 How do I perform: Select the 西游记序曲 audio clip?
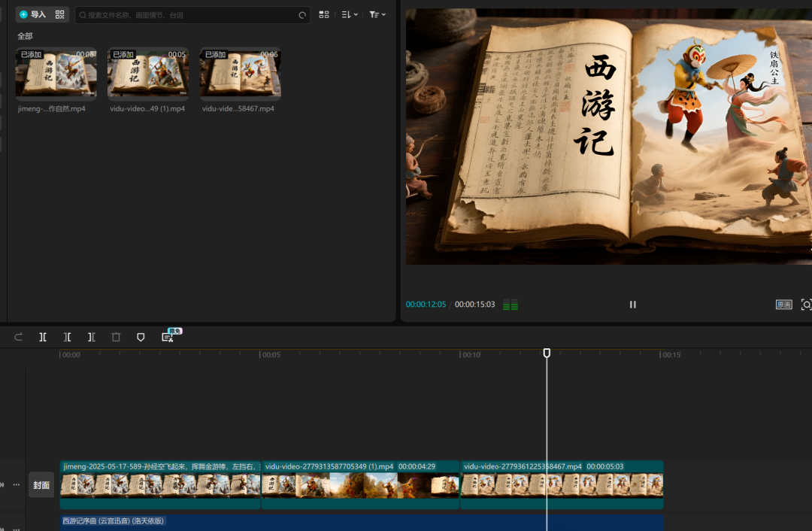(x=362, y=522)
